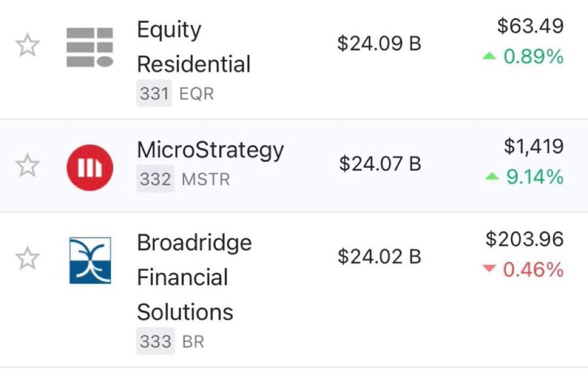Click the Equity Residential company logo
The width and height of the screenshot is (588, 370).
[88, 47]
